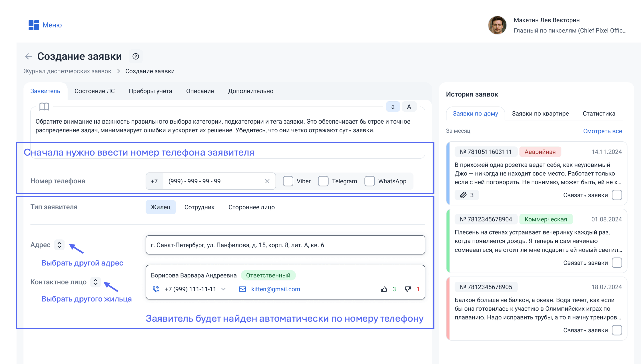Click the thumbs up rating icon
642x364 pixels.
(384, 289)
